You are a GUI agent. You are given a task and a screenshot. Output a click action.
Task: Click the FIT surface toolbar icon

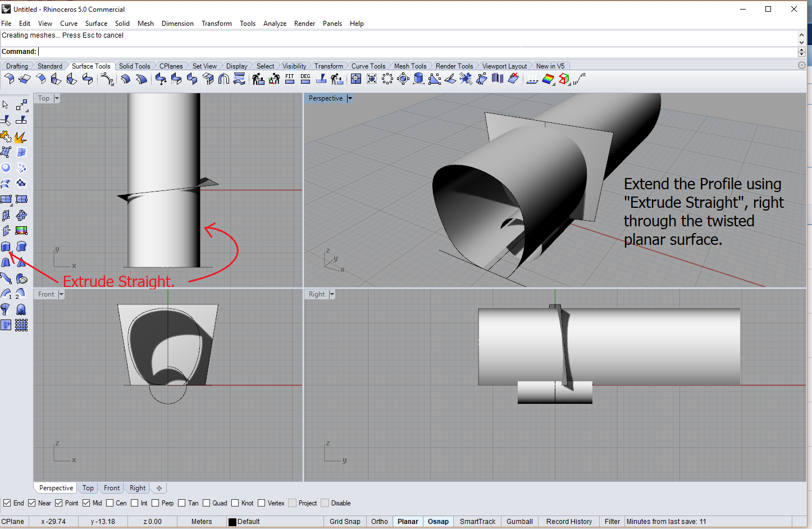coord(290,79)
